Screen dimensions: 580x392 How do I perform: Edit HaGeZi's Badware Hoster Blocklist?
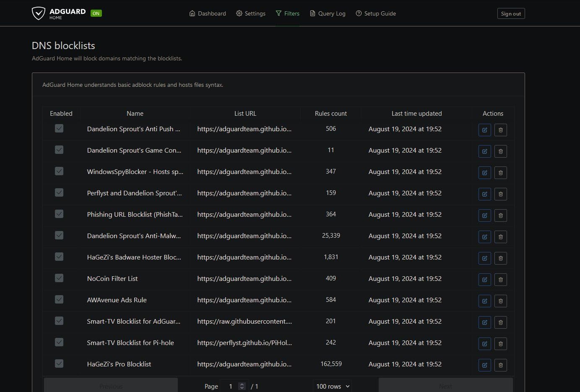[484, 258]
